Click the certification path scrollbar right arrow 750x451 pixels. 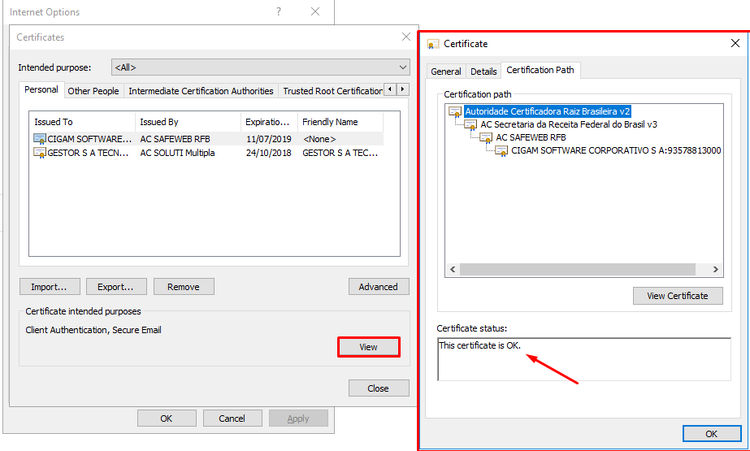(716, 269)
